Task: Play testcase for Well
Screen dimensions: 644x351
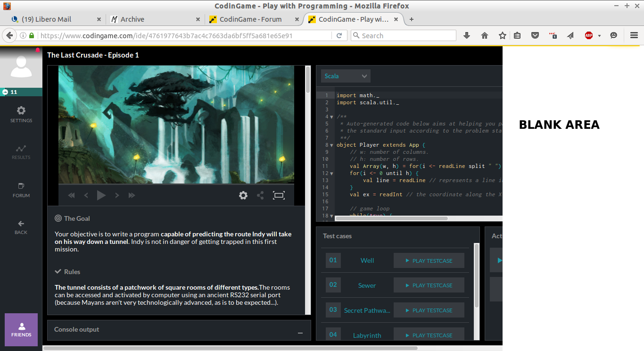Action: [x=429, y=260]
